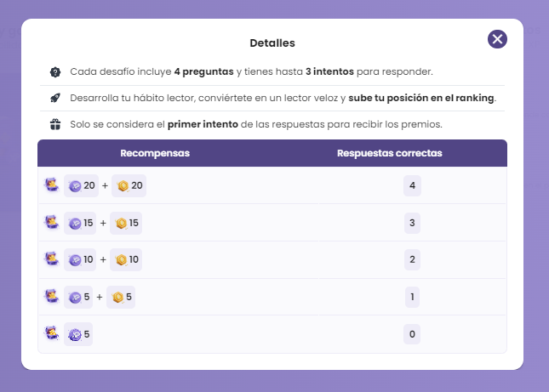Click the number 4 correct answers chip

click(412, 185)
